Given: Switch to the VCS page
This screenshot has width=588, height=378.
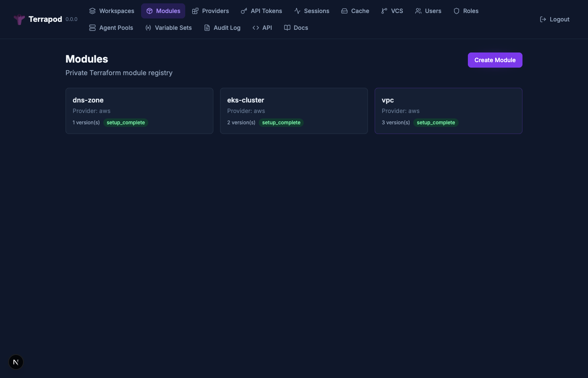Looking at the screenshot, I should pos(392,11).
